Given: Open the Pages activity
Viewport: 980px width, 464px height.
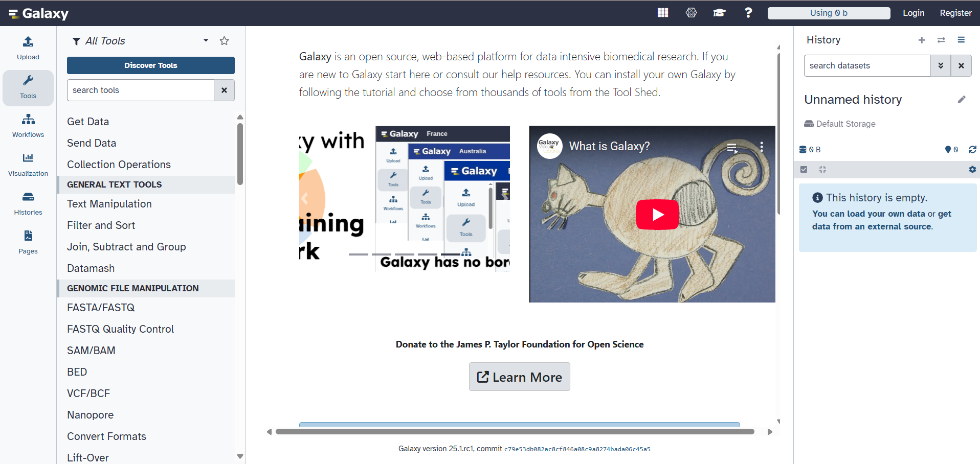Looking at the screenshot, I should [28, 242].
